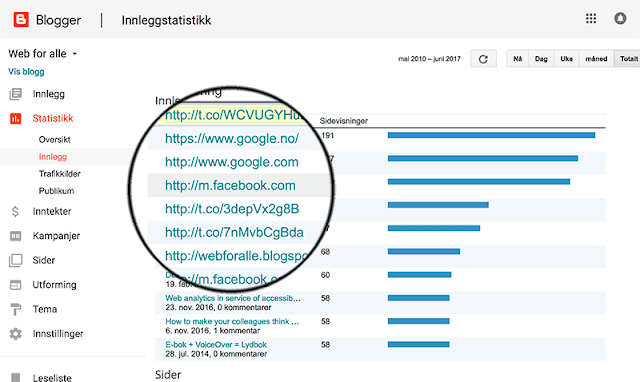Click the Innstillinger gear icon
This screenshot has height=382, width=640.
[x=16, y=334]
